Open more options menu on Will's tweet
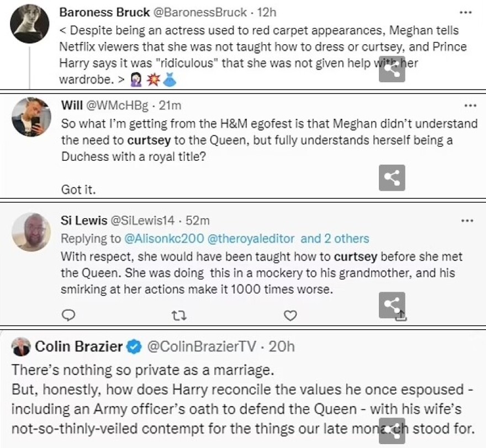This screenshot has height=448, width=486. coord(470,106)
